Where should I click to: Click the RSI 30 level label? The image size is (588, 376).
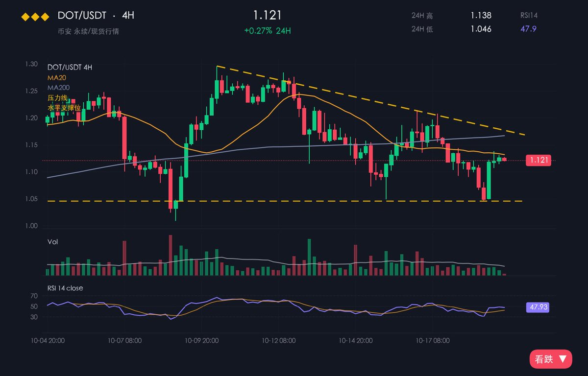click(34, 317)
